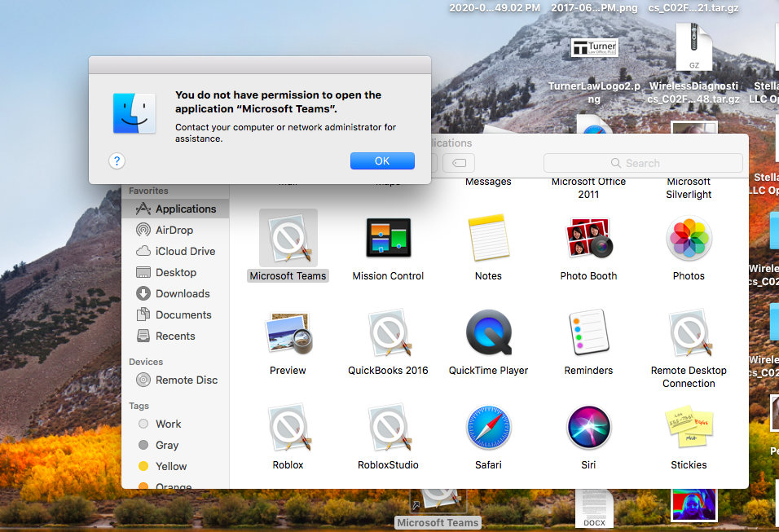Open iCloud Drive in sidebar
The image size is (779, 532).
(x=175, y=252)
